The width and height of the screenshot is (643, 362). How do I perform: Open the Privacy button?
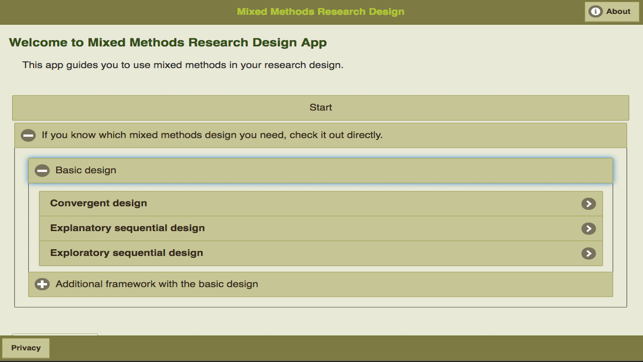pyautogui.click(x=26, y=348)
